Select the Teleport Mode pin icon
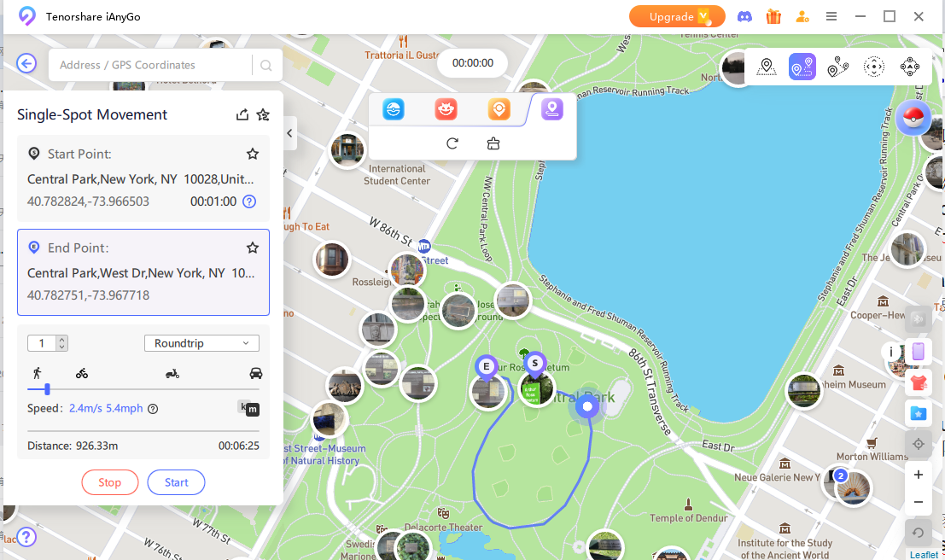 pos(766,66)
